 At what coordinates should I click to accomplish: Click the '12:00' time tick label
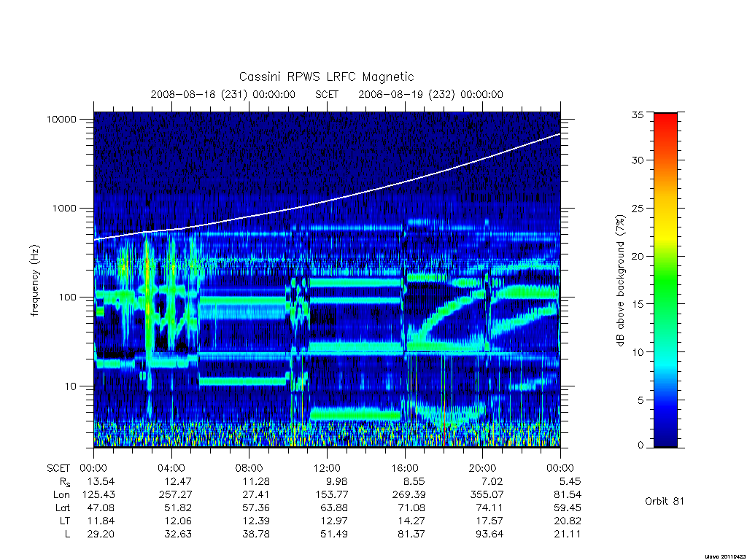tap(327, 468)
